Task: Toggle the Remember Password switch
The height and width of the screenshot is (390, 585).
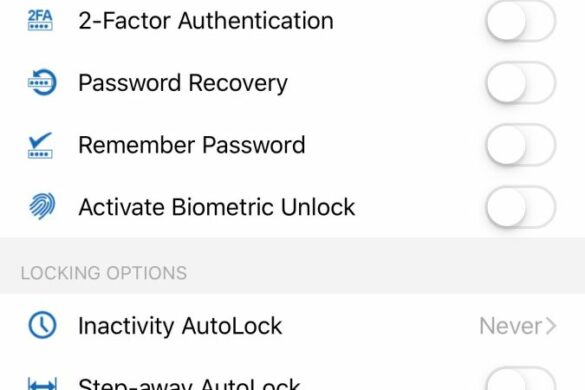Action: pos(521,144)
